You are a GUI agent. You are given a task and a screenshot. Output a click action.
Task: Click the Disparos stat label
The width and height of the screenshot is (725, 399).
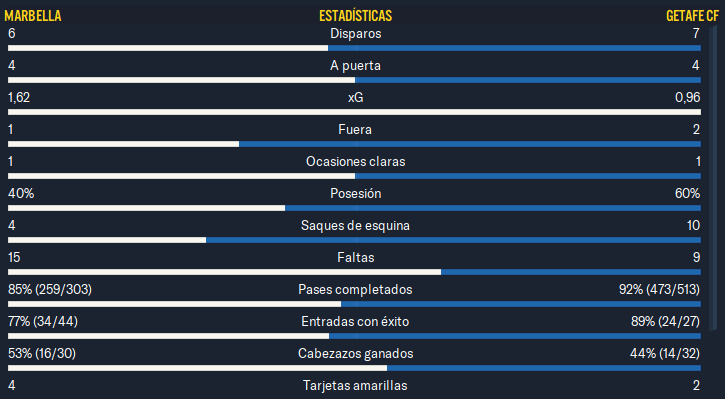(x=356, y=33)
